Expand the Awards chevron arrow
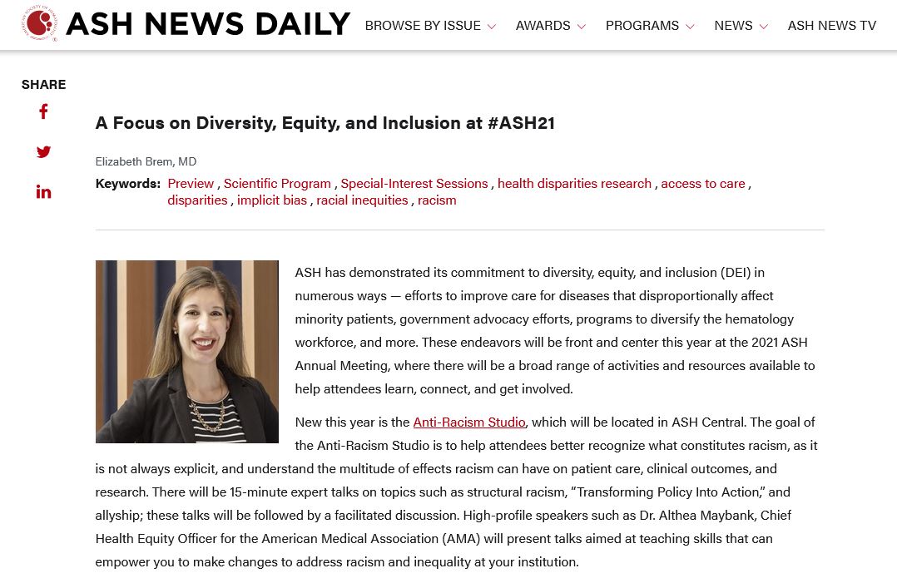897x588 pixels. (x=581, y=27)
